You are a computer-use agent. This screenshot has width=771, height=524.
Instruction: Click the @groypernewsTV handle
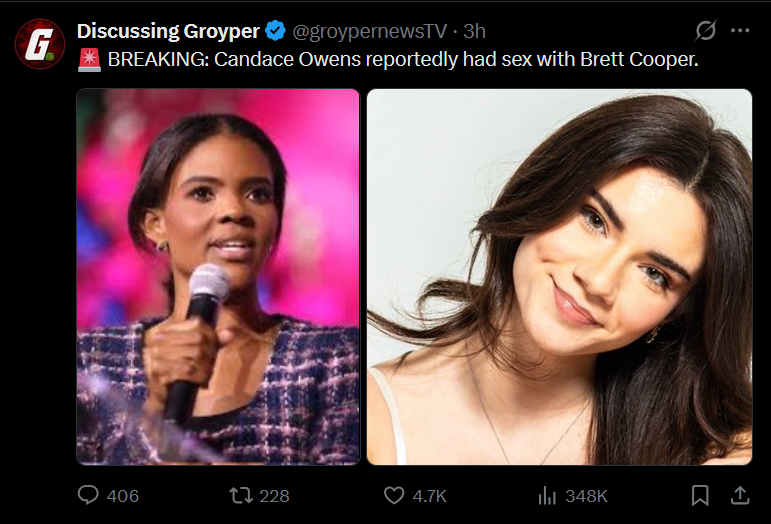pyautogui.click(x=369, y=31)
